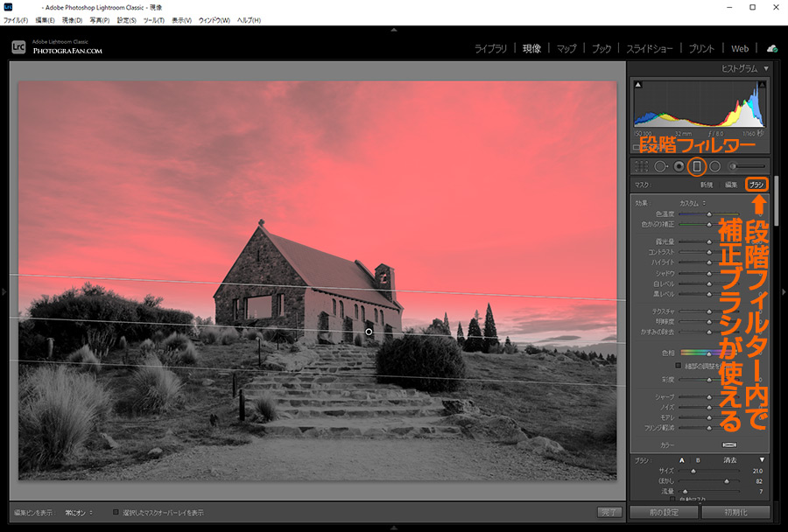Click the mask ブラシ button
The width and height of the screenshot is (788, 532).
(x=756, y=185)
